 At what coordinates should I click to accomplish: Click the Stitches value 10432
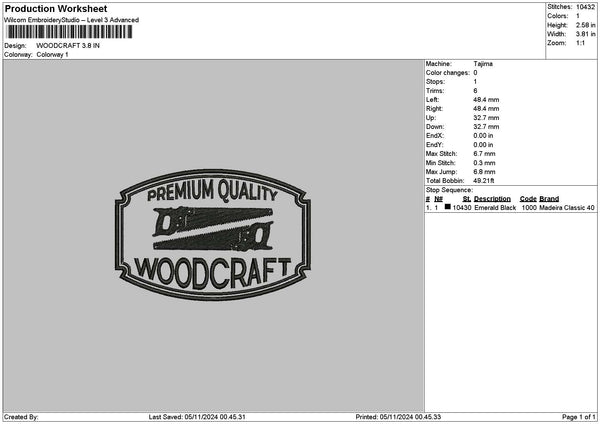[x=585, y=7]
